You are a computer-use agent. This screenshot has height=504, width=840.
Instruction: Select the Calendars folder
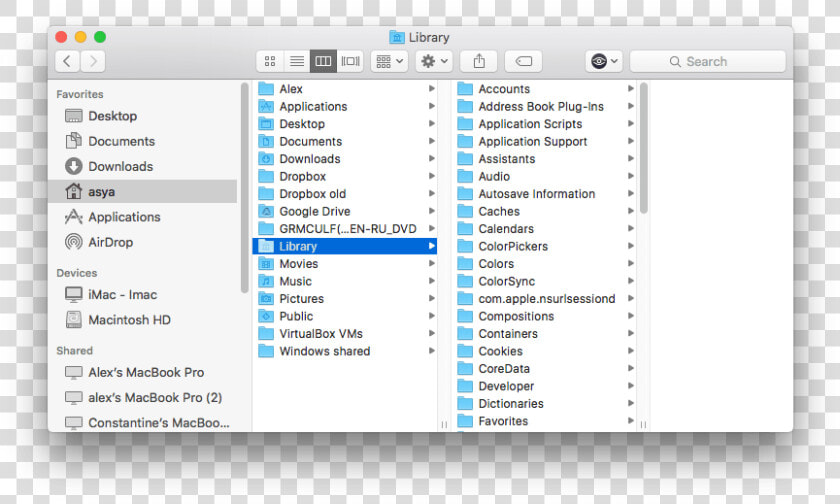545,229
